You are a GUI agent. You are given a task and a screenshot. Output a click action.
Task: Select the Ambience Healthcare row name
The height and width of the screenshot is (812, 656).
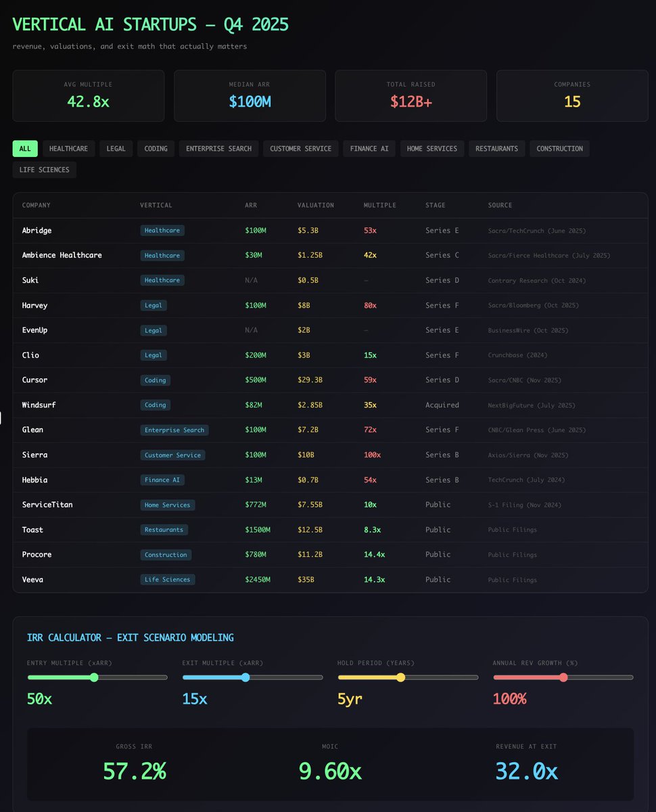click(x=62, y=256)
